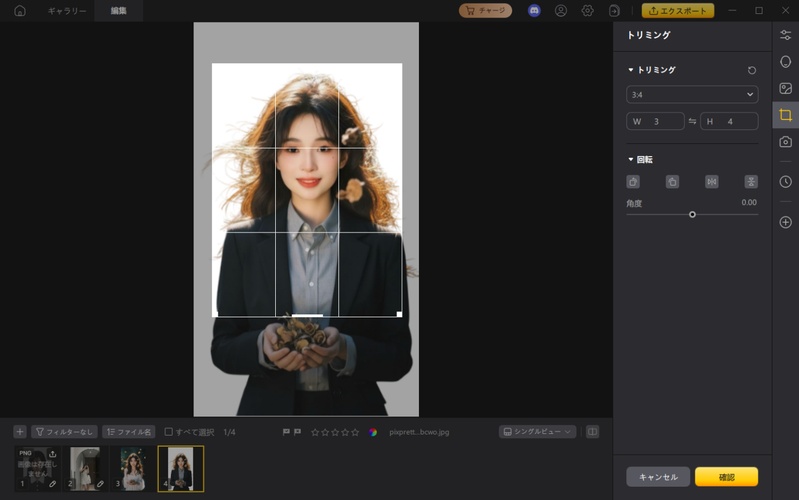Viewport: 799px width, 500px height.
Task: Collapse the 回転 section
Action: coord(630,160)
